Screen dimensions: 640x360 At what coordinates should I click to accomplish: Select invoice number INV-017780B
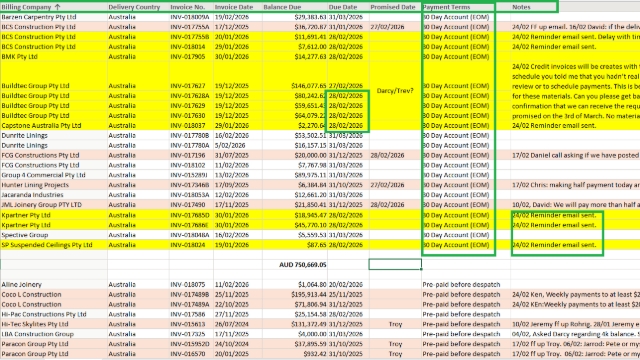pos(191,136)
